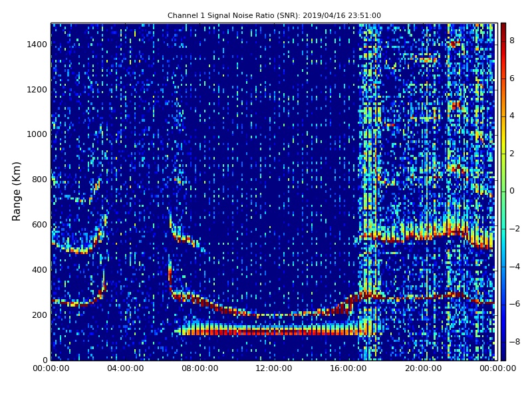This screenshot has width=532, height=399.
Task: Click the 04:00:00 time axis label
Action: (x=126, y=368)
